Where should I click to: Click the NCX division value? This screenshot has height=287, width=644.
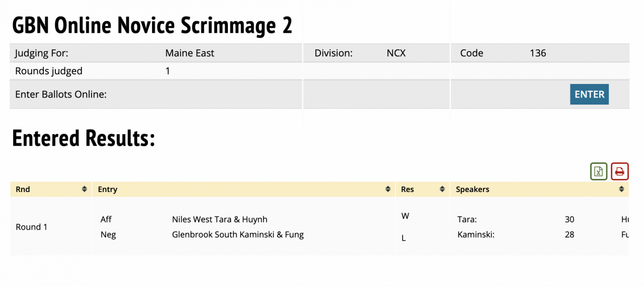[396, 53]
